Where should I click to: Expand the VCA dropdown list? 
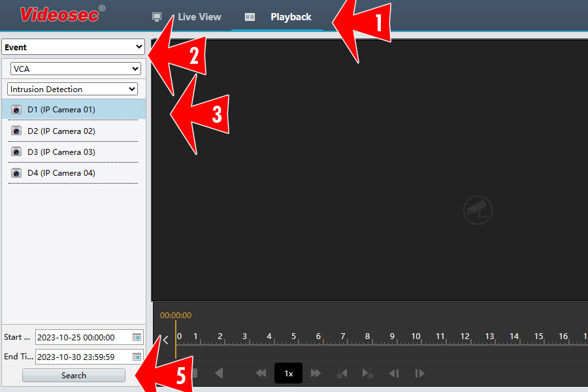(76, 69)
